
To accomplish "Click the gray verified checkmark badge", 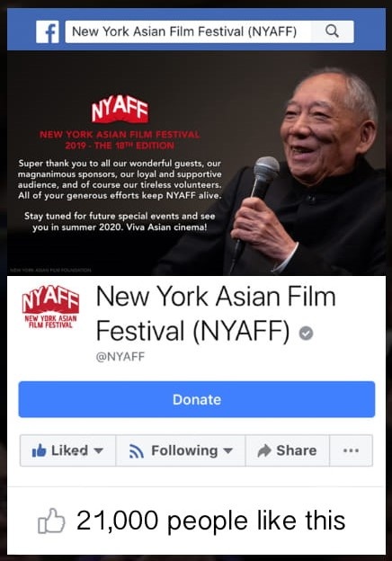I will [306, 333].
